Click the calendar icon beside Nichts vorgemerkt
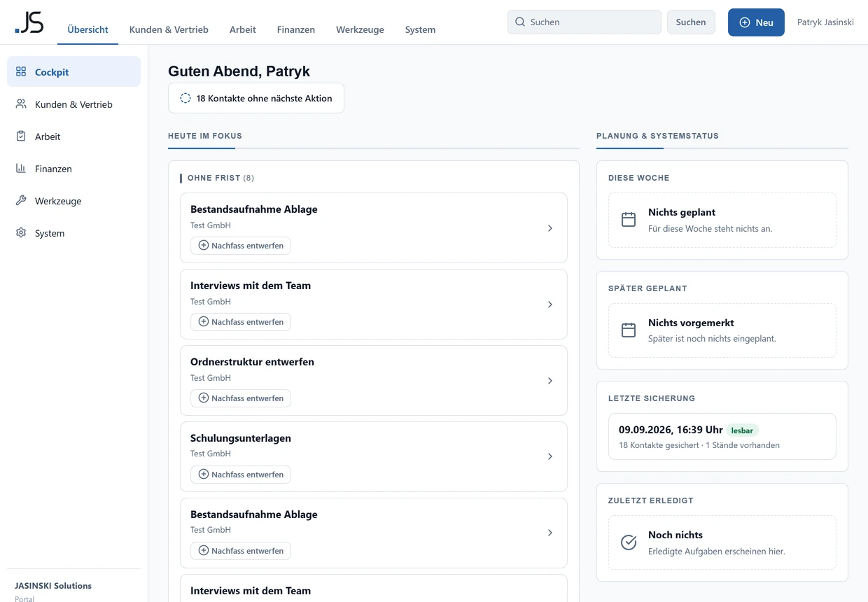The width and height of the screenshot is (868, 602). 629,330
